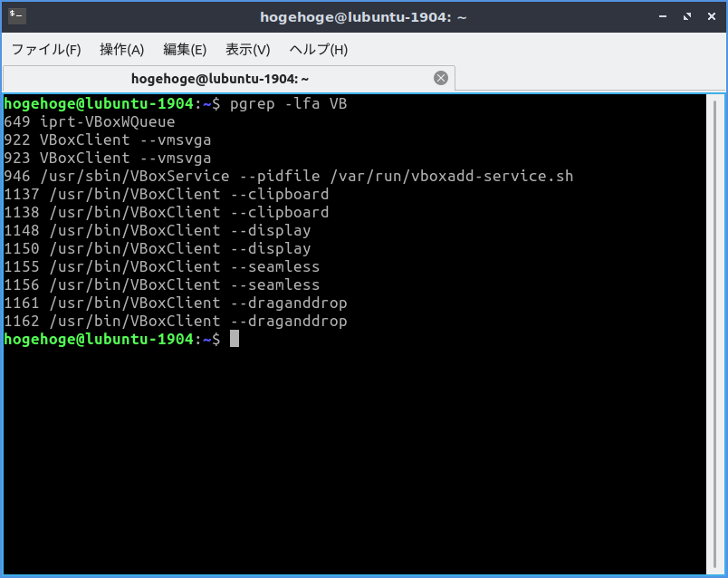Image resolution: width=728 pixels, height=578 pixels.
Task: Open the 編集(E) menu
Action: [x=185, y=49]
